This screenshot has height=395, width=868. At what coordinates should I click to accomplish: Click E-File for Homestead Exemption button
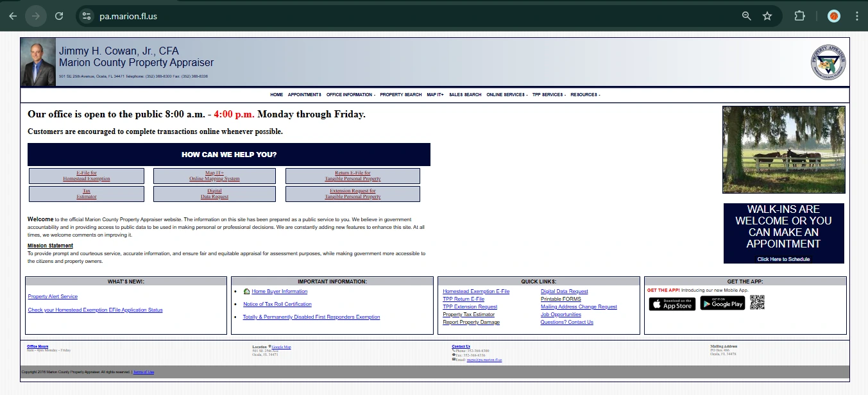[87, 176]
